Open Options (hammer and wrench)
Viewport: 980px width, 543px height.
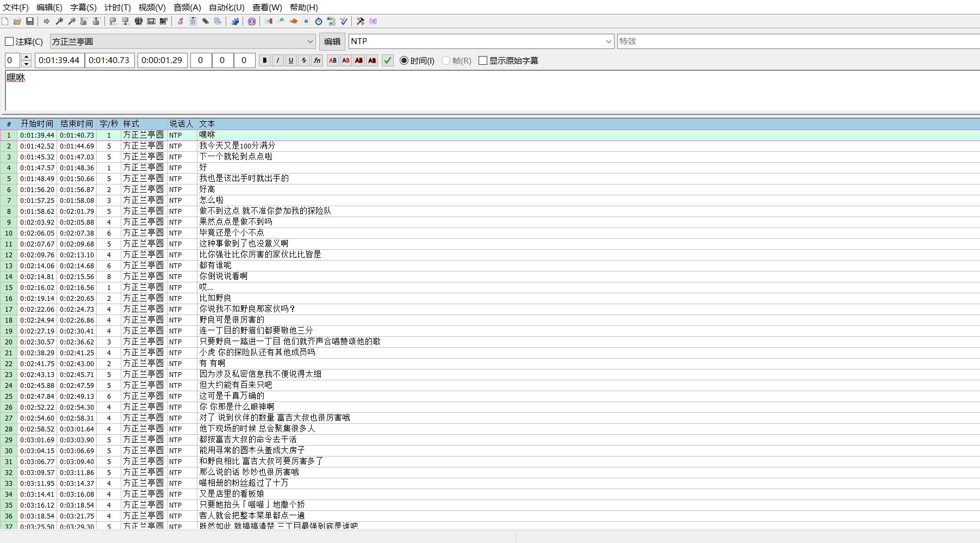[361, 21]
